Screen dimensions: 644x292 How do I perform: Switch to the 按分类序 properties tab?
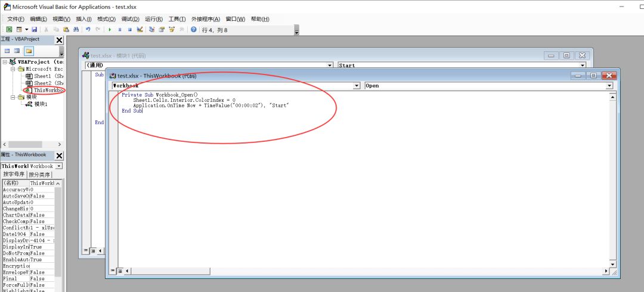coord(41,175)
